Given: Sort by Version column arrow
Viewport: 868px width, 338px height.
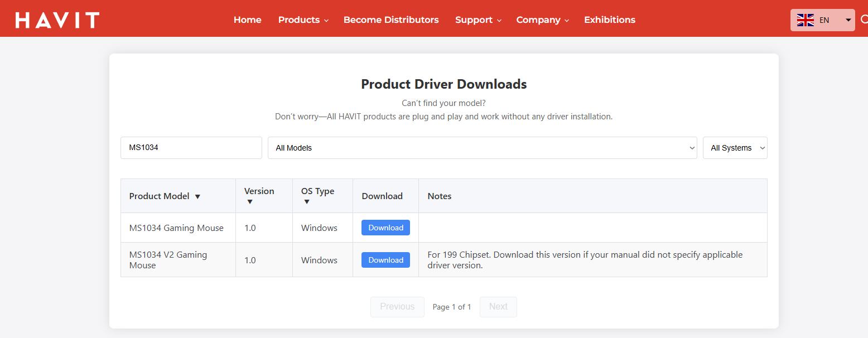Looking at the screenshot, I should pyautogui.click(x=250, y=202).
